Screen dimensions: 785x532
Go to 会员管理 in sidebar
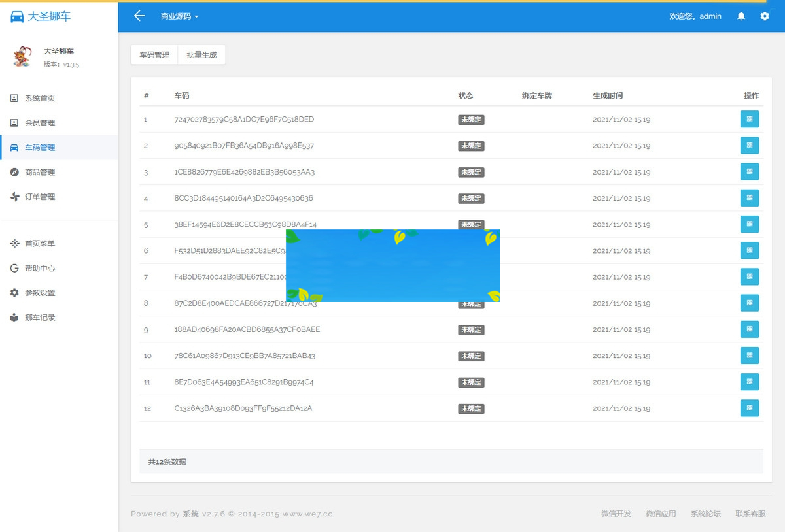coord(40,123)
